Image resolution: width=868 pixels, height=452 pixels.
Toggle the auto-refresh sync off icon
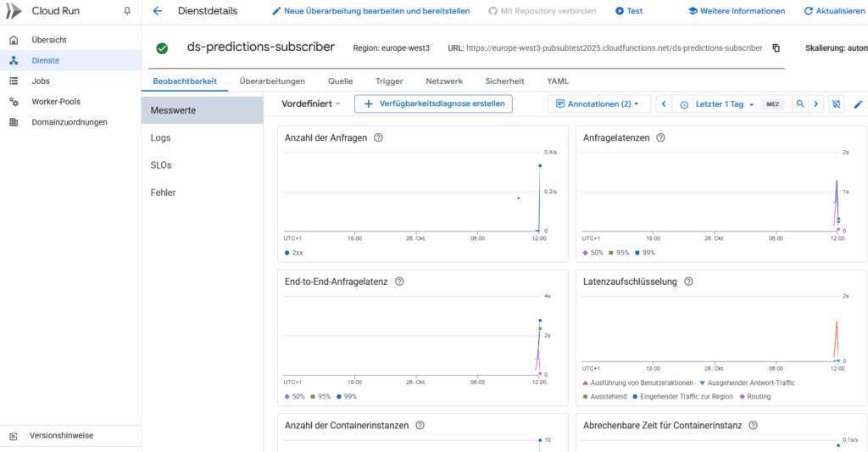837,104
